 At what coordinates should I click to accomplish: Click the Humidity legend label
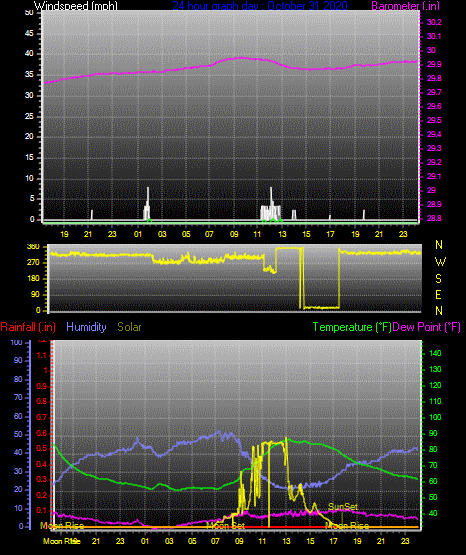tap(86, 327)
